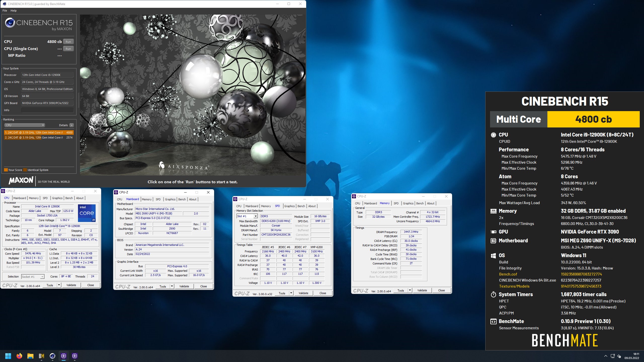Switch to Graphics tab in CPU-Z Mainboard window
This screenshot has width=644, height=362.
pos(170,199)
